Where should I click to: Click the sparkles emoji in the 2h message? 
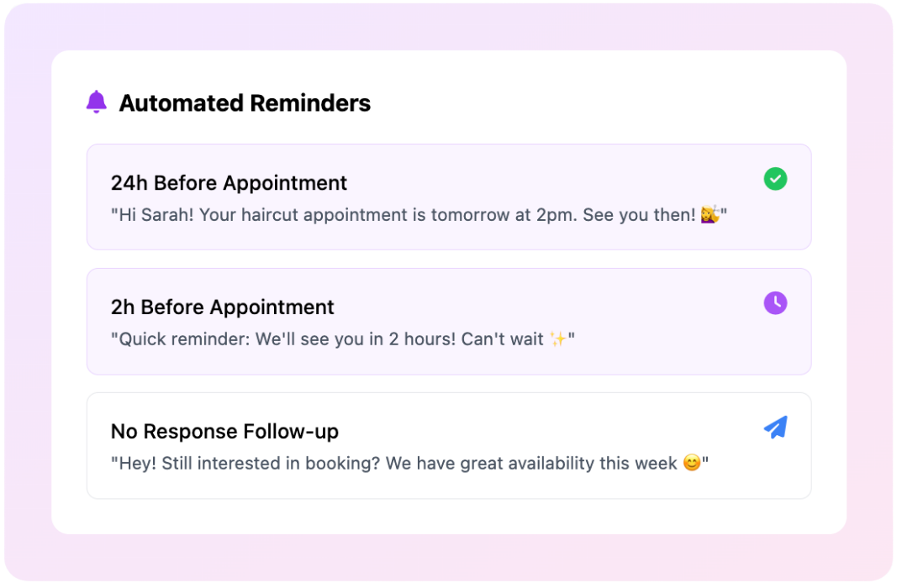(x=557, y=339)
